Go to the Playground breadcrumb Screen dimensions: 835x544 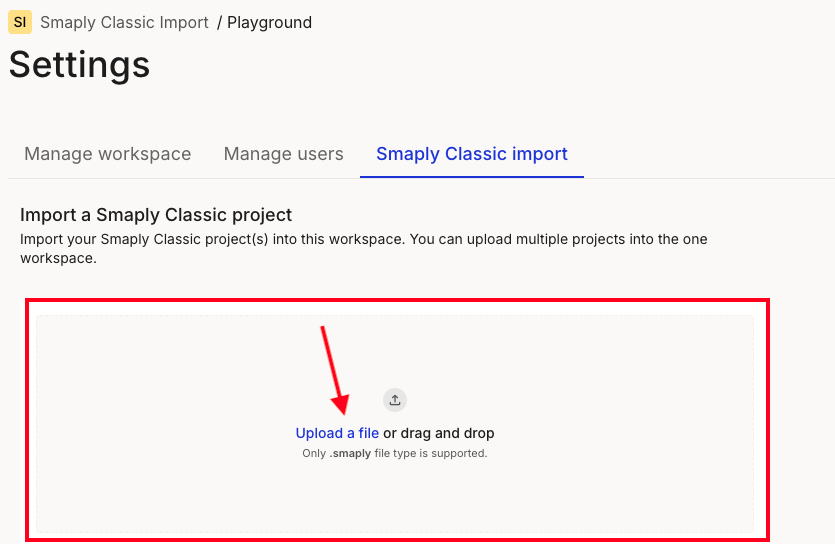point(269,22)
